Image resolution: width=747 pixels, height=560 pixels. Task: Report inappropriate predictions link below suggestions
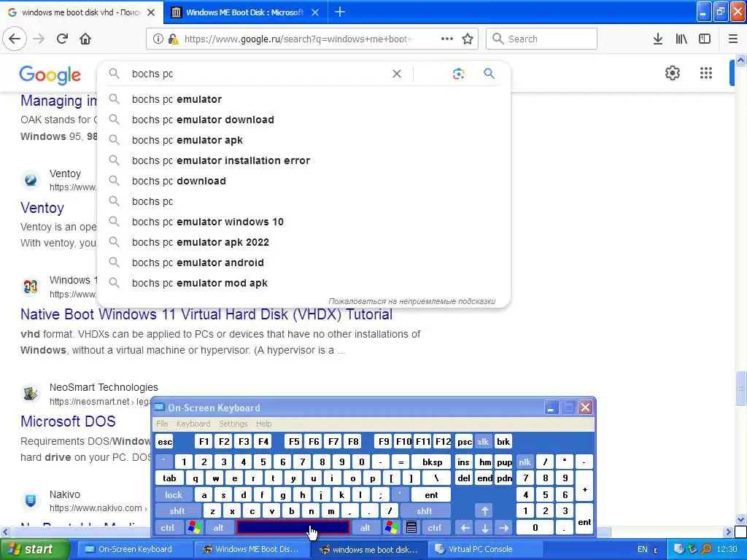[411, 301]
